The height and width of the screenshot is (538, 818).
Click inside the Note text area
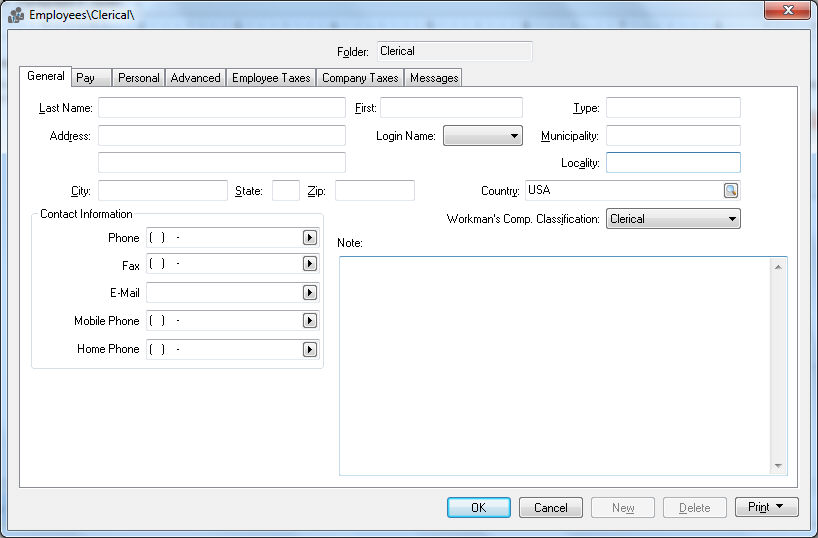(x=555, y=365)
